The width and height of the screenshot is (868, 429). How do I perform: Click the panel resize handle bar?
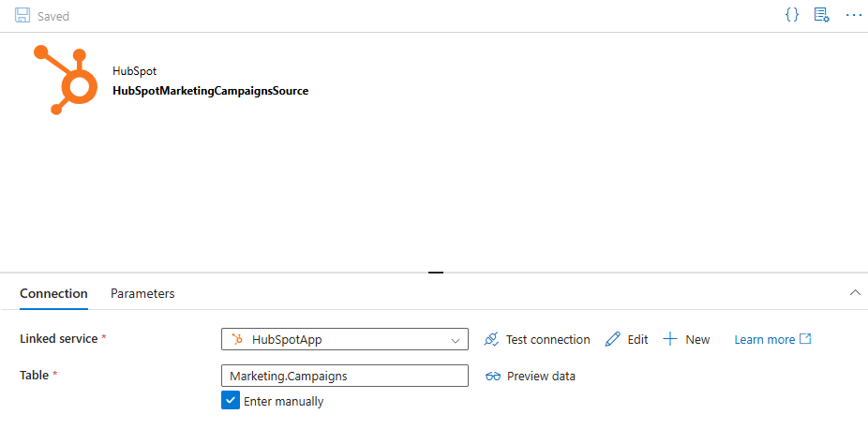(436, 273)
